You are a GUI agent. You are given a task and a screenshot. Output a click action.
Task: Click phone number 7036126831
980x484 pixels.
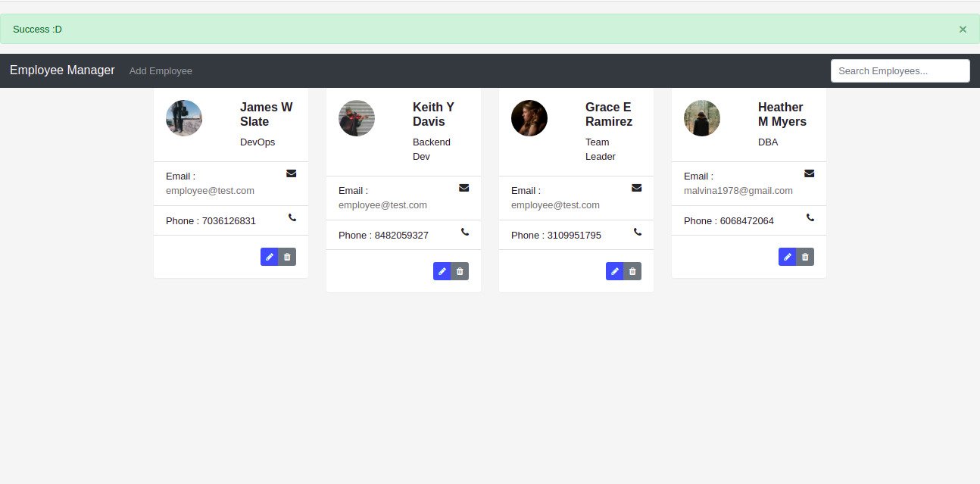click(229, 221)
